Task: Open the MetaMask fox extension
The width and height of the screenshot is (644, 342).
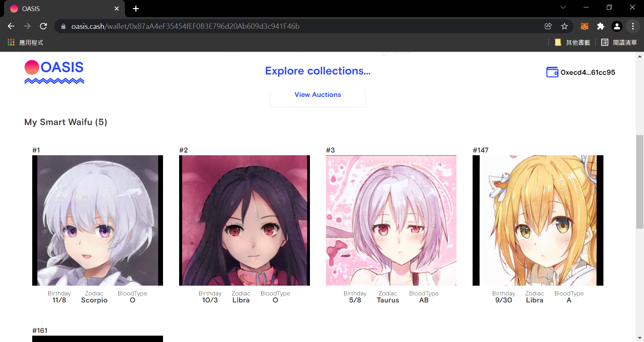Action: point(585,26)
